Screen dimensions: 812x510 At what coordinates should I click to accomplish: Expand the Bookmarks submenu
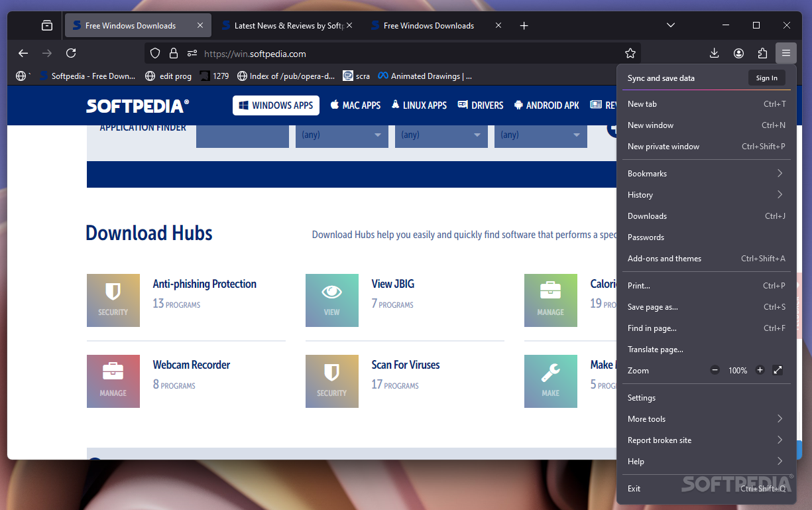tap(707, 174)
